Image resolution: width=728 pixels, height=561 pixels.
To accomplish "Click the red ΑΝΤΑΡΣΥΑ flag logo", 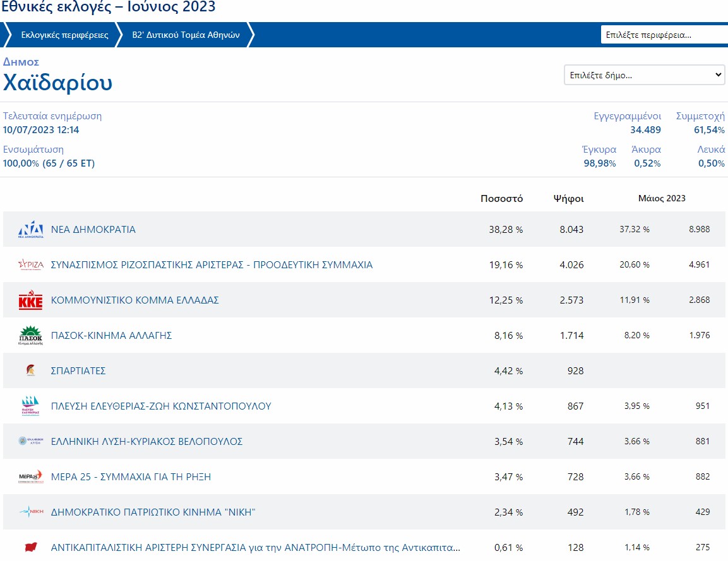I will 31,547.
